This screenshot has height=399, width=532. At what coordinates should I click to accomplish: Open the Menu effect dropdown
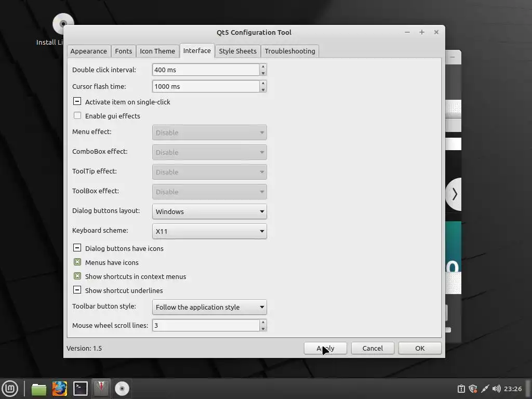point(209,132)
